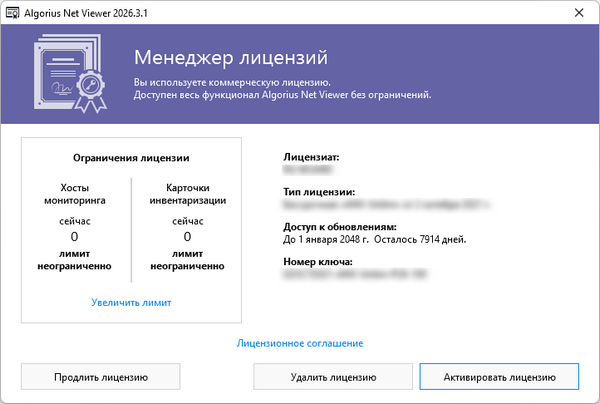
Task: Open the 'Увеличить лимит' link
Action: (x=131, y=303)
